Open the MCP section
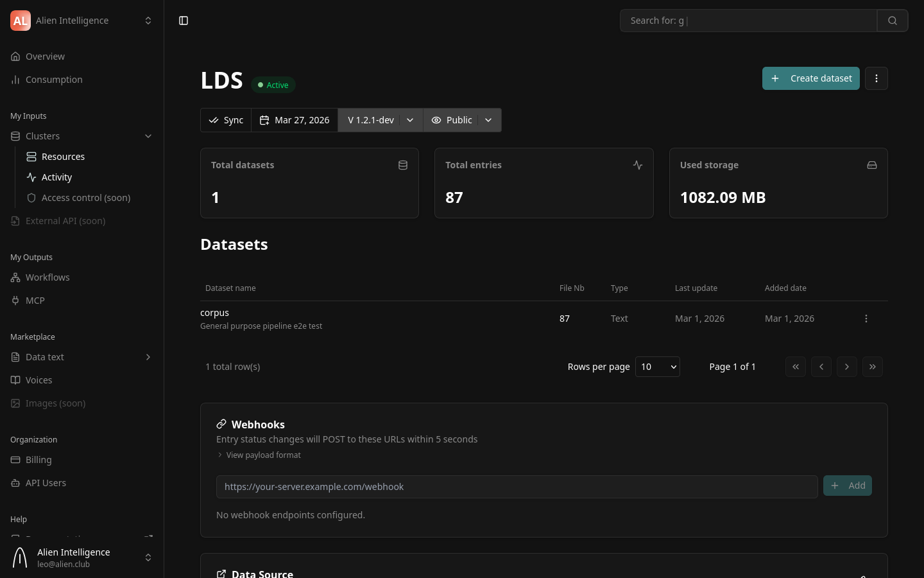924x578 pixels. (35, 300)
